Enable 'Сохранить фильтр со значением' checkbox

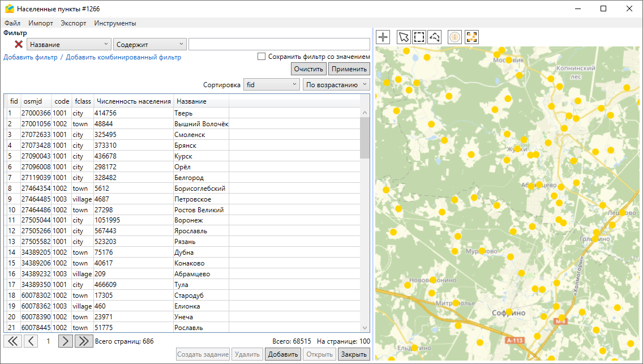[x=262, y=57]
